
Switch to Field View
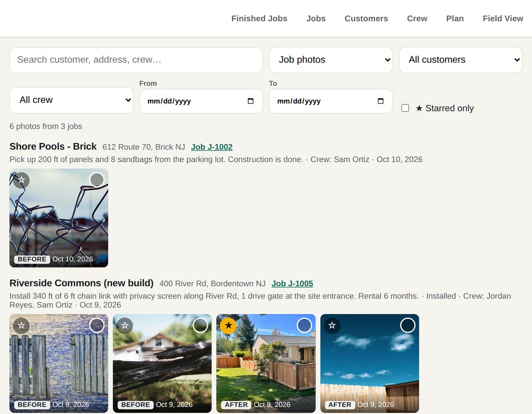pos(503,19)
